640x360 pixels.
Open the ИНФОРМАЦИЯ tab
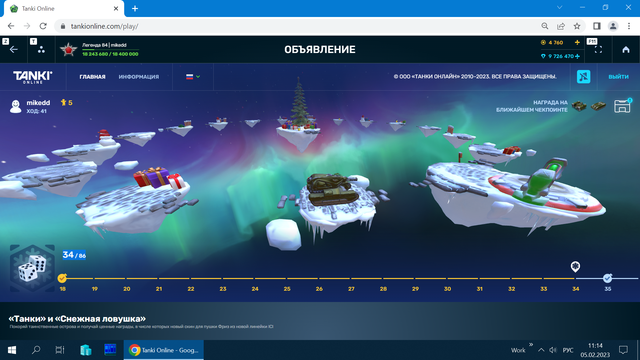pyautogui.click(x=139, y=77)
